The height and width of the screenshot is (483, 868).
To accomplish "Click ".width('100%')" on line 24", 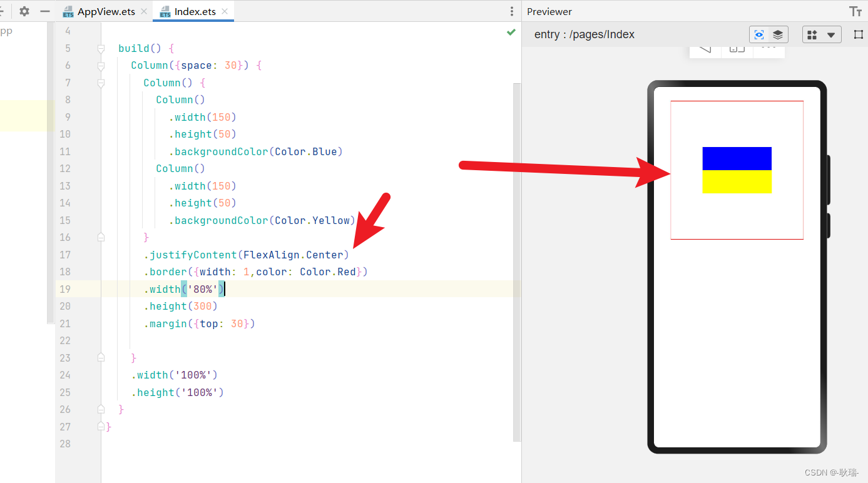I will coord(174,375).
